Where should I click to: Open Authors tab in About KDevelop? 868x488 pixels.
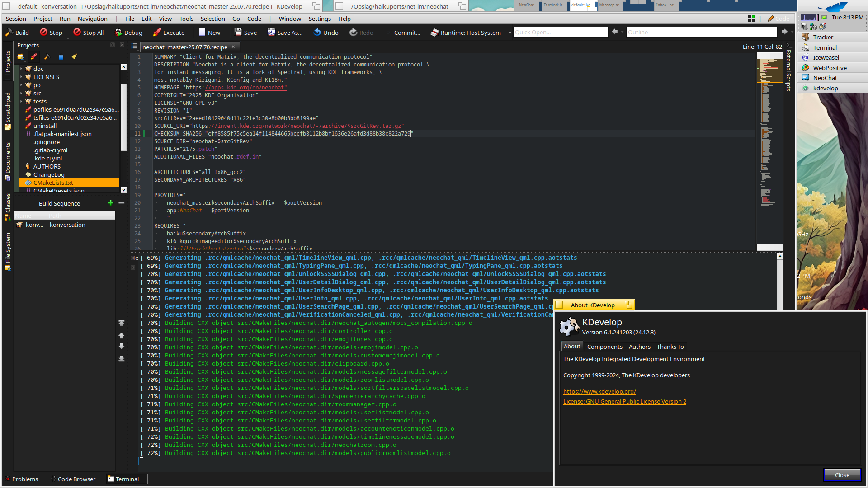[x=639, y=347]
